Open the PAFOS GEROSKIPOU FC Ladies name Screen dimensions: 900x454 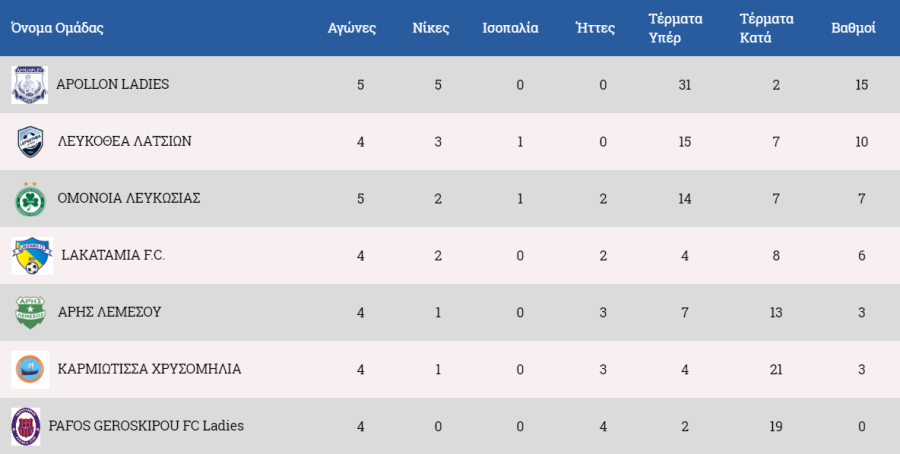click(146, 426)
